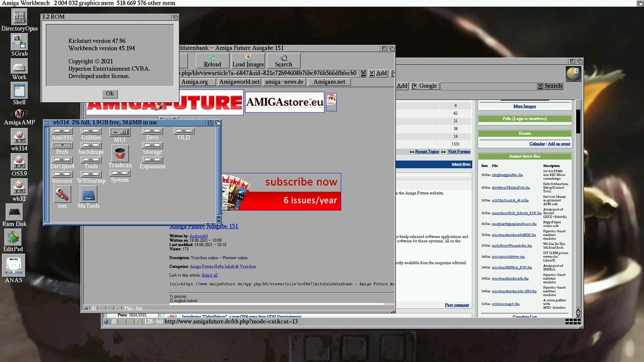Viewport: 644px width, 362px height.
Task: Click the Post comment link
Action: point(457,305)
